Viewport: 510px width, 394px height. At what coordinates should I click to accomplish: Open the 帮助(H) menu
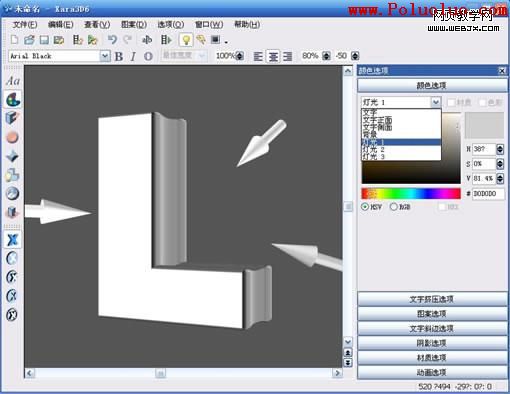pos(247,24)
